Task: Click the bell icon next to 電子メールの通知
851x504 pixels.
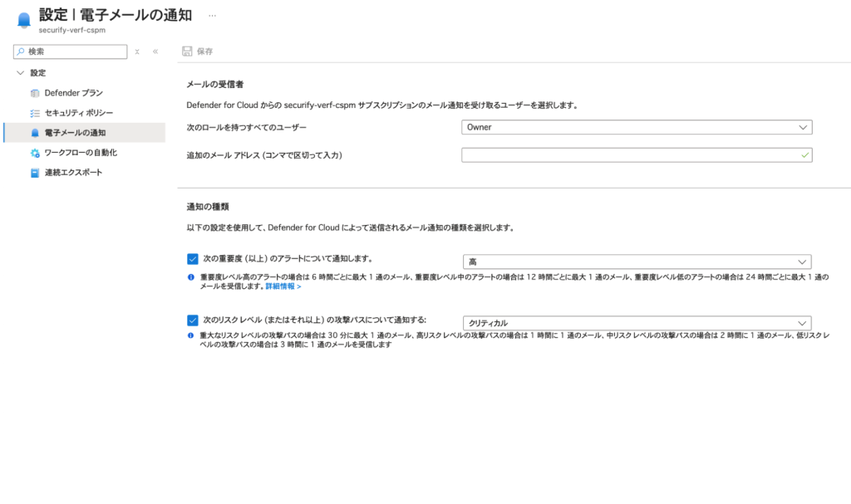Action: coord(35,133)
